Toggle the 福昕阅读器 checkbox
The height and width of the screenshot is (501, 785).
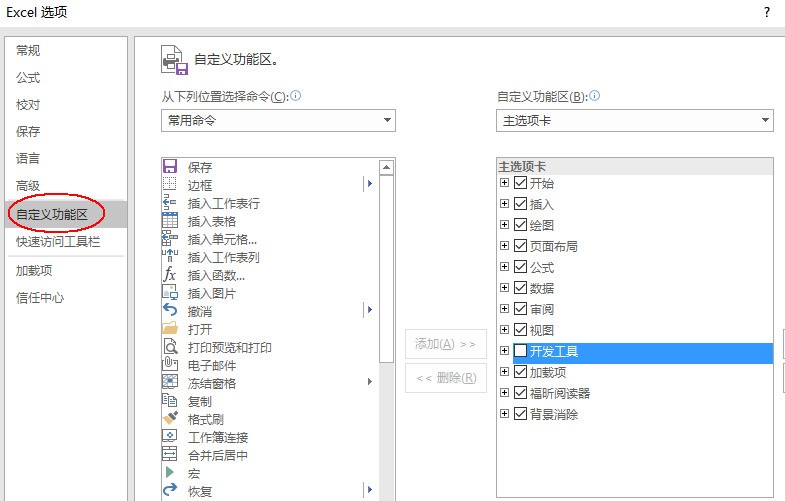click(x=521, y=393)
